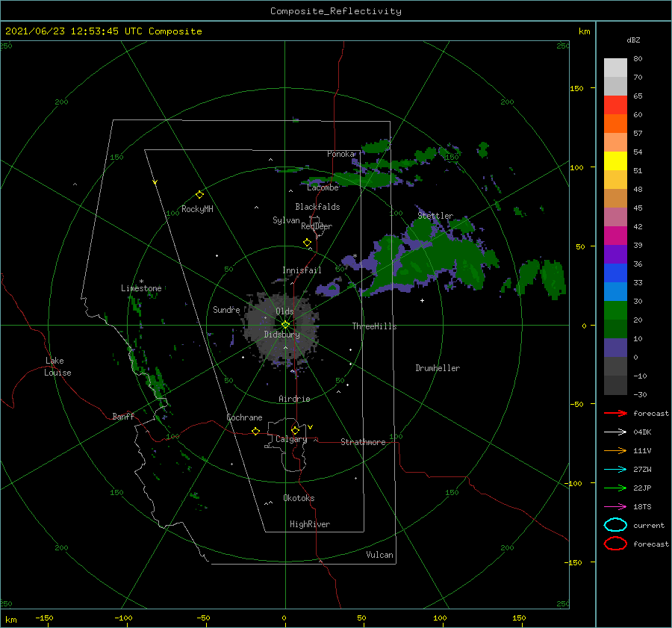Click the RockyMH label
Image resolution: width=672 pixels, height=628 pixels.
pyautogui.click(x=197, y=209)
